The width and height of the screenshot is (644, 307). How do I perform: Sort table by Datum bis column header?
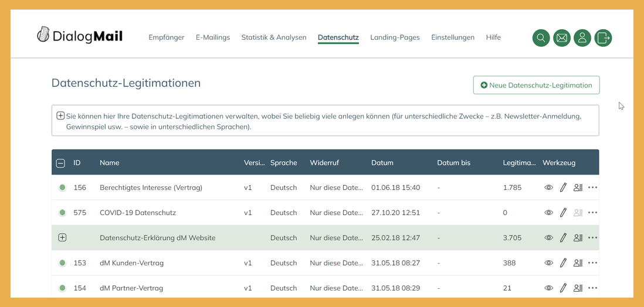[x=454, y=162]
